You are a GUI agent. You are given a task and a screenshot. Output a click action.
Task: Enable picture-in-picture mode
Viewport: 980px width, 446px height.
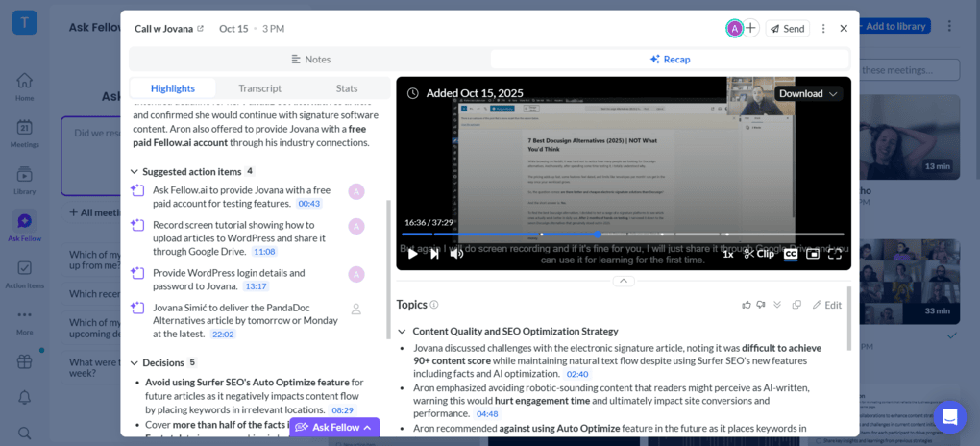tap(813, 254)
